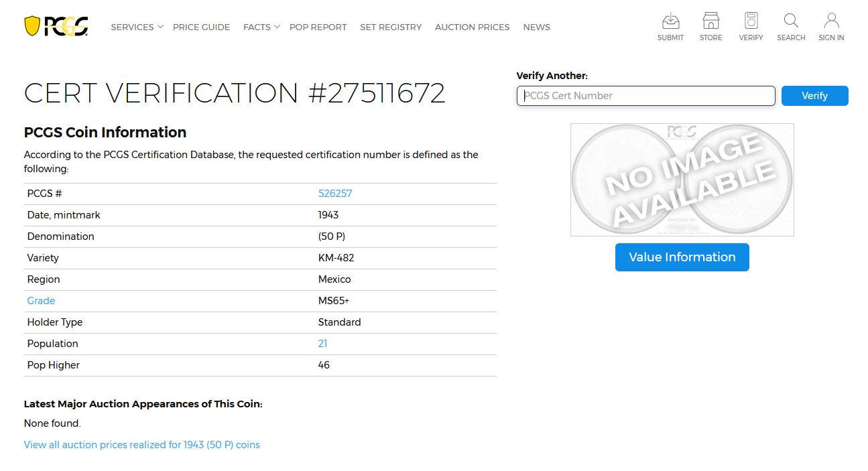Expand the Services dropdown menu
The height and width of the screenshot is (471, 868).
click(x=137, y=27)
